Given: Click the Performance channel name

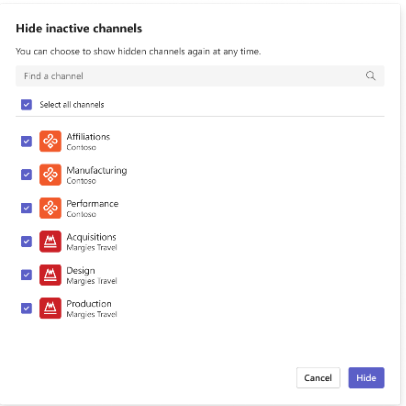Looking at the screenshot, I should click(92, 204).
